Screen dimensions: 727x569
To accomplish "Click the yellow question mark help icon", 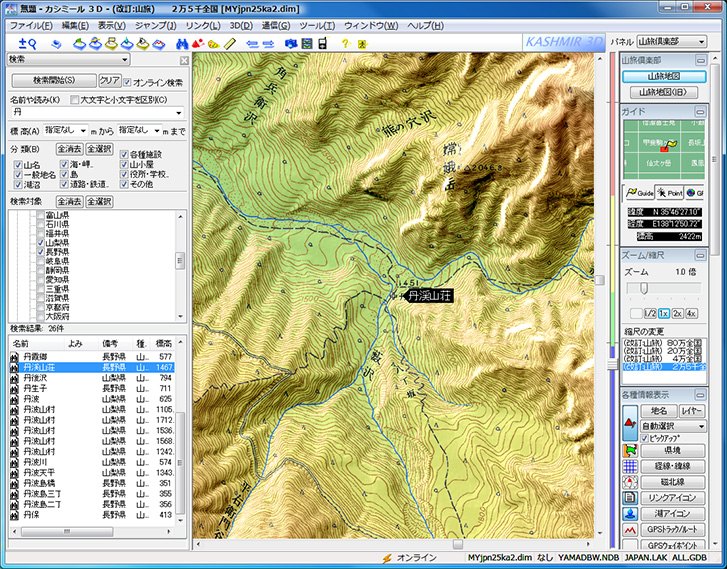I will coord(345,43).
